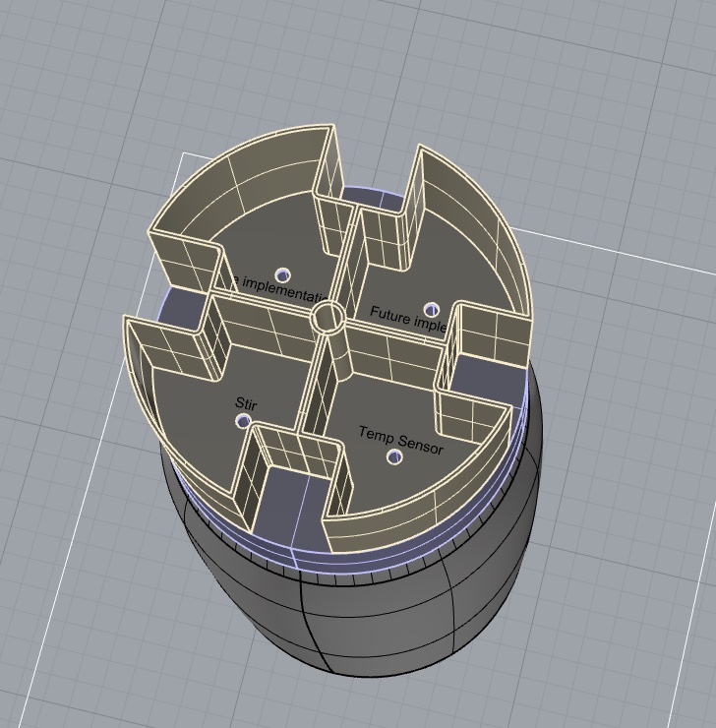716x728 pixels.
Task: Click the hole beside the Future imple label
Action: (x=431, y=309)
